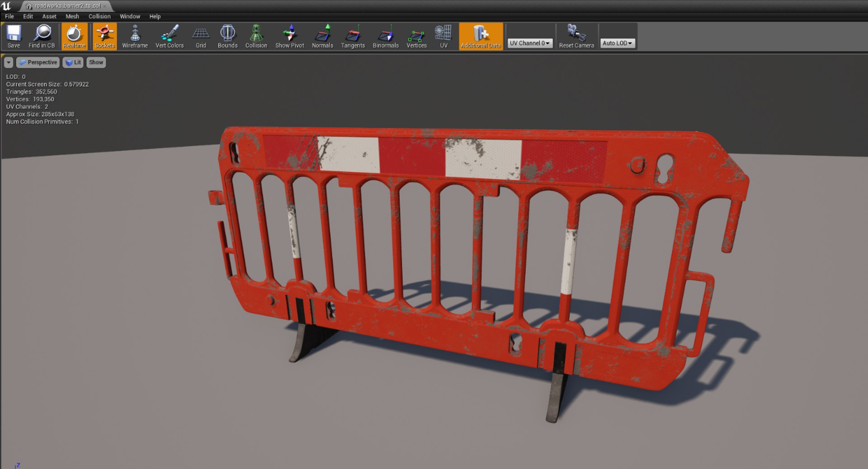This screenshot has height=469, width=868.
Task: Open the Edit menu
Action: (x=28, y=16)
